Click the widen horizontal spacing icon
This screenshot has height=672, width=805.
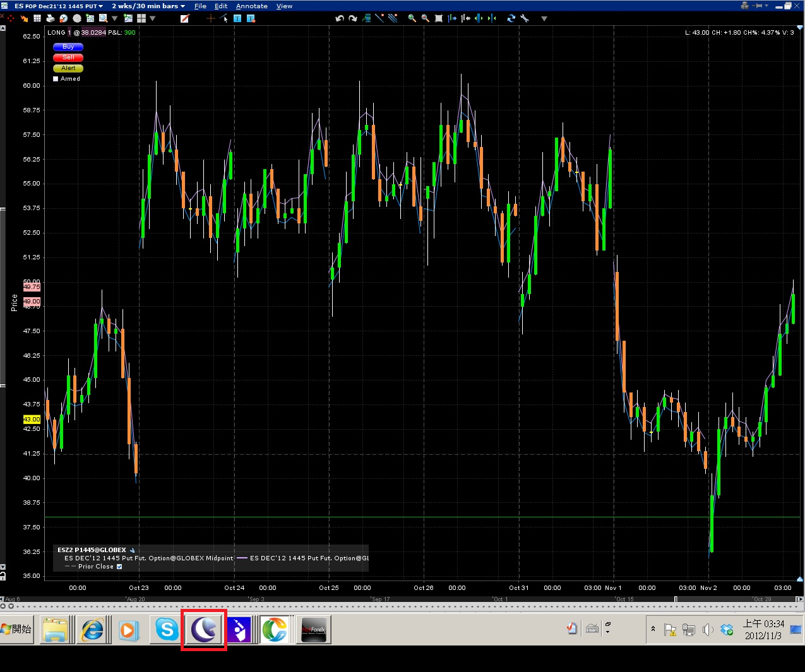[479, 18]
